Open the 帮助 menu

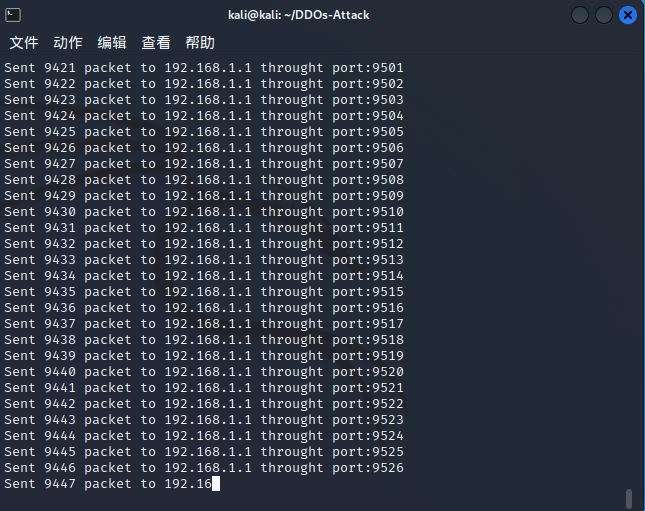point(200,42)
